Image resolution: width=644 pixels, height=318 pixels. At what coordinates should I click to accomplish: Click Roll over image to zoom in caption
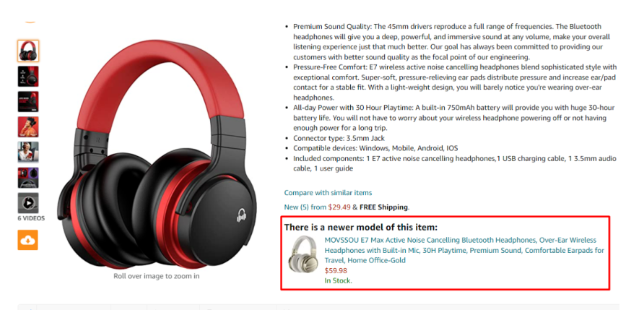pyautogui.click(x=157, y=276)
